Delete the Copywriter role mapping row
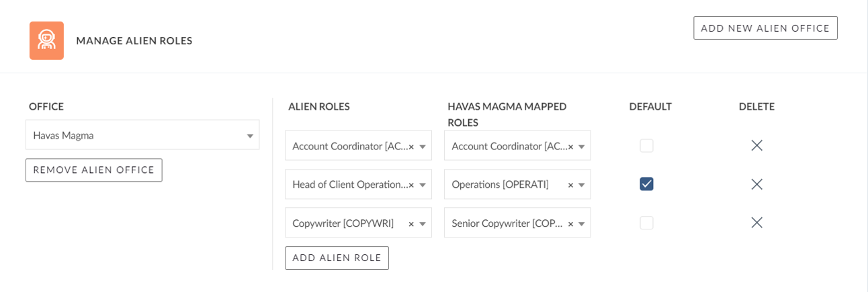 [x=756, y=223]
